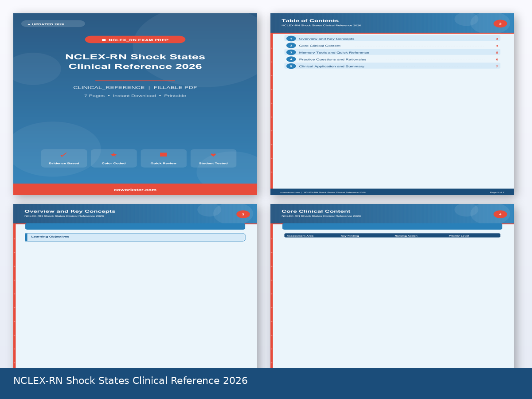532x399 pixels.
Task: Go to Practice Questions and Rationales entry
Action: (332, 59)
